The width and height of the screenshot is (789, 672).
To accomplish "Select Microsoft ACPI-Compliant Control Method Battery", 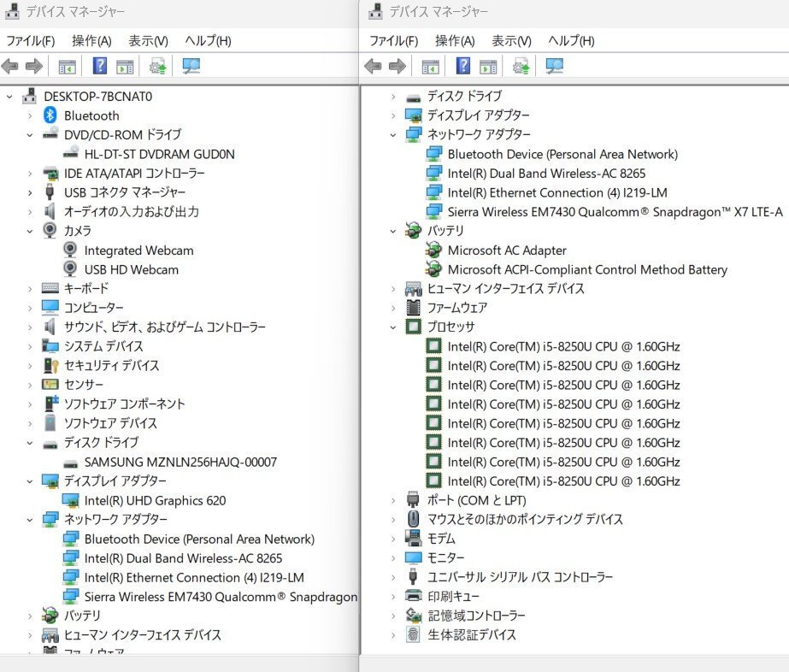I will (x=588, y=270).
